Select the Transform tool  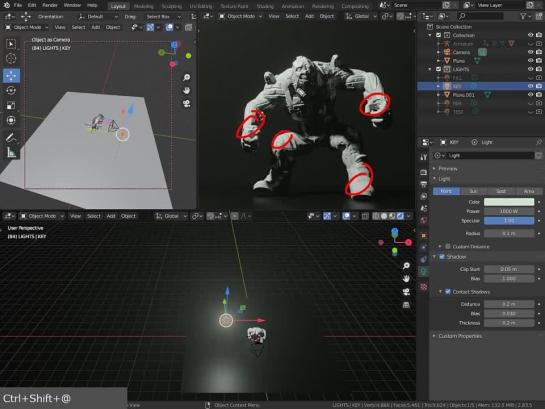pos(11,120)
